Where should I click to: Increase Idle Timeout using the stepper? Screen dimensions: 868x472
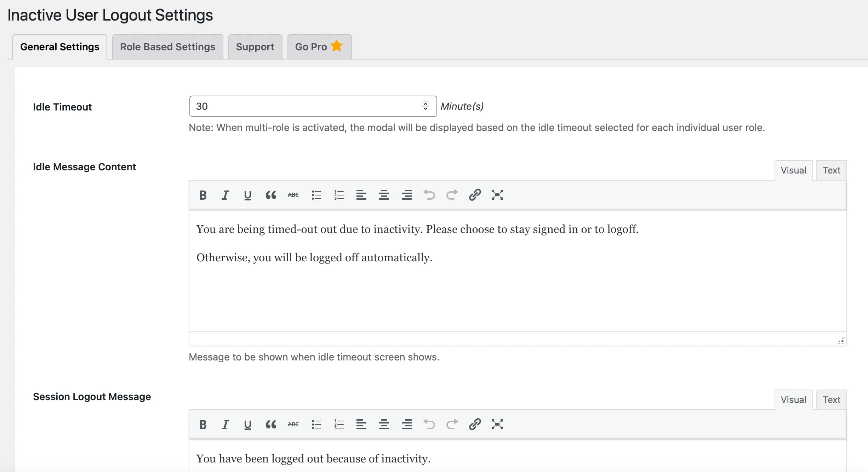(426, 104)
